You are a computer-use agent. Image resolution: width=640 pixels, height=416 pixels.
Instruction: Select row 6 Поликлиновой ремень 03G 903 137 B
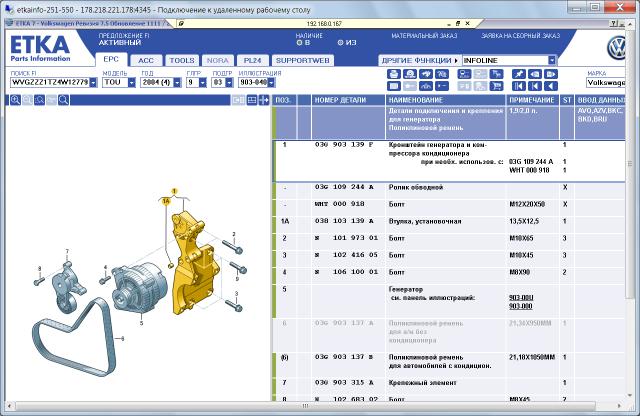point(450,365)
